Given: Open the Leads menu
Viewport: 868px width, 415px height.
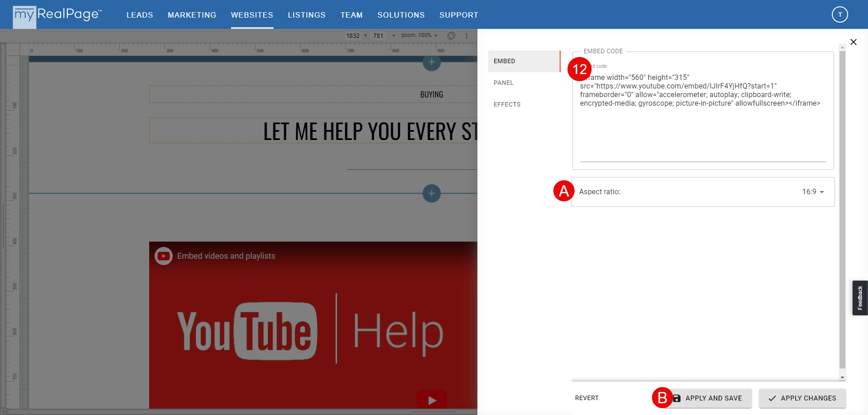Looking at the screenshot, I should 140,15.
